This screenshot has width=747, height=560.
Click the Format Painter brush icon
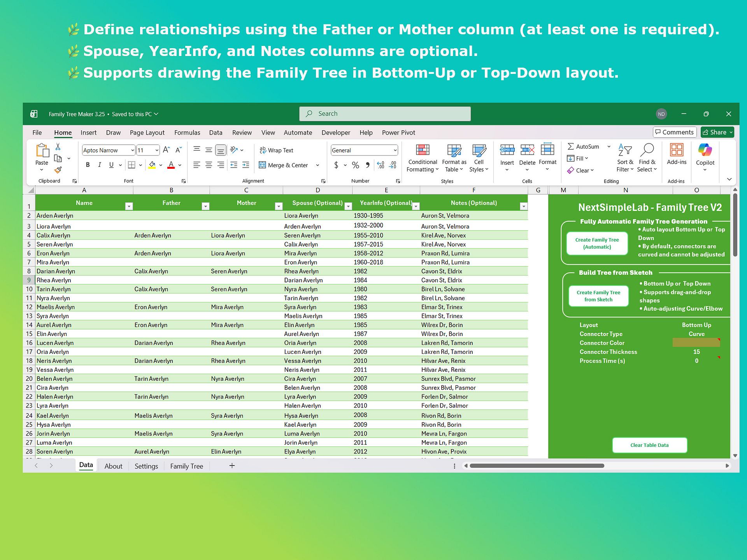click(58, 170)
